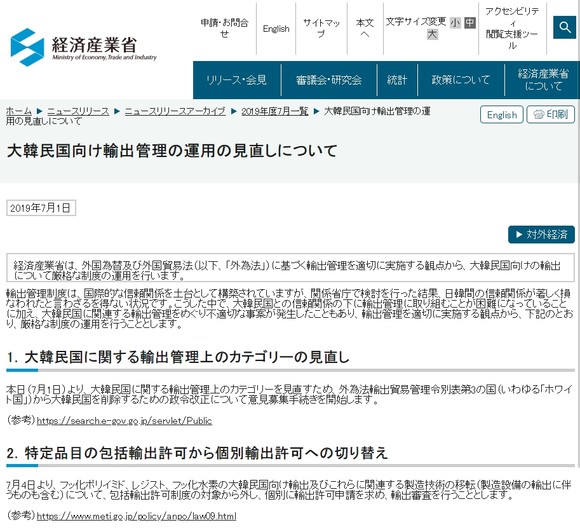Set text size to 大 (large)
Viewport: 580px width, 532px height.
[x=432, y=34]
